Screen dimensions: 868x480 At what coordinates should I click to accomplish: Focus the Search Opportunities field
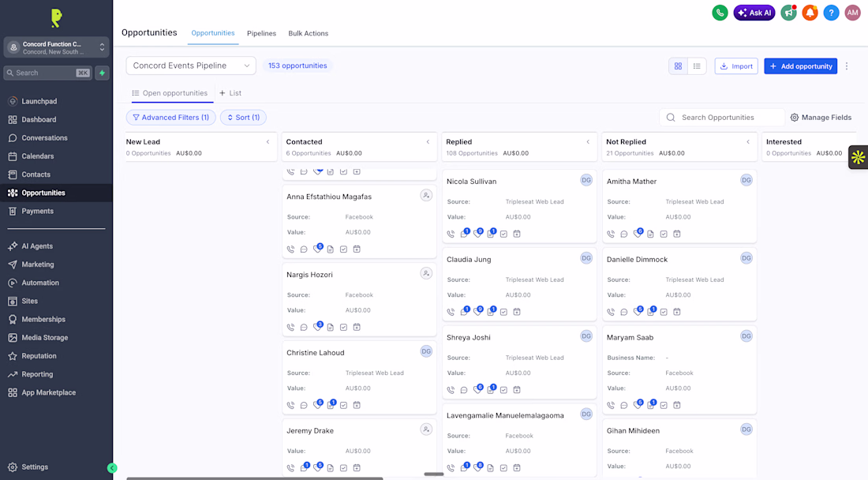(x=722, y=118)
